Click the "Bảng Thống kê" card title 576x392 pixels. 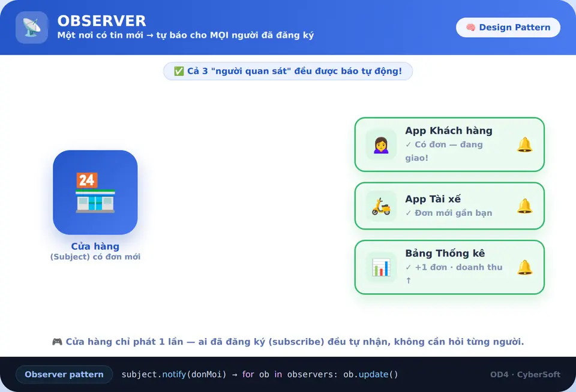pyautogui.click(x=445, y=254)
